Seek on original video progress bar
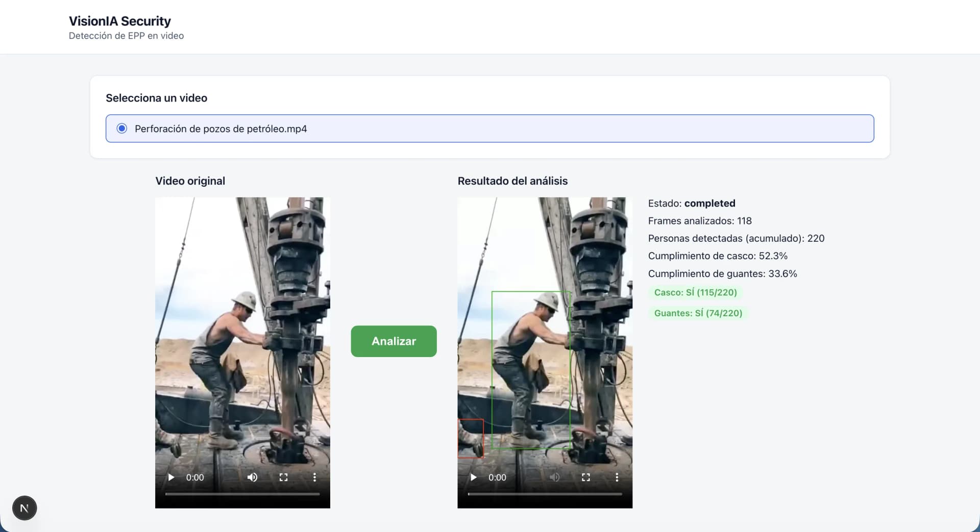Image resolution: width=980 pixels, height=532 pixels. (242, 494)
